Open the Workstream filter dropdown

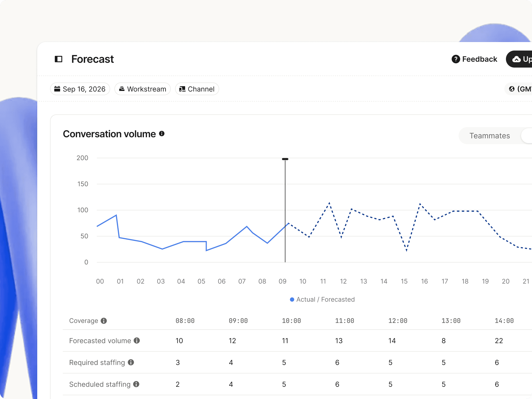click(x=143, y=89)
